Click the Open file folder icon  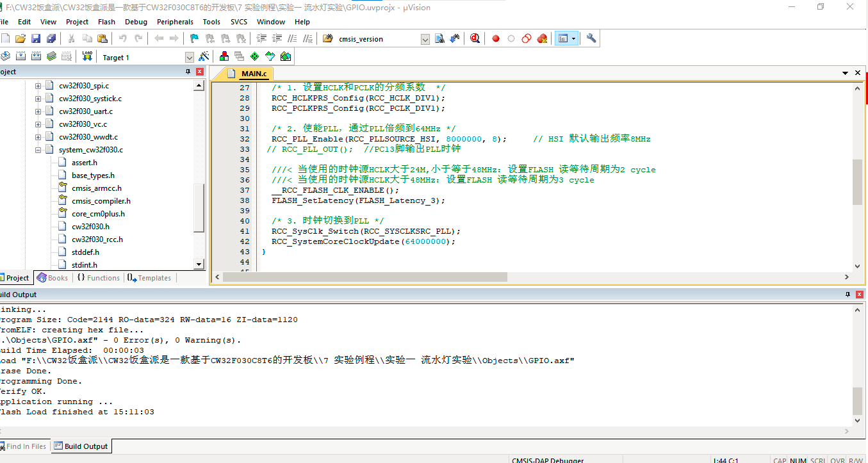pos(20,38)
